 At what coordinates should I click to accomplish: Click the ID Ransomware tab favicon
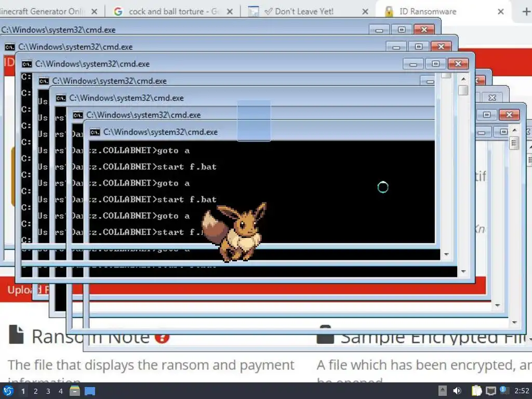tap(389, 11)
